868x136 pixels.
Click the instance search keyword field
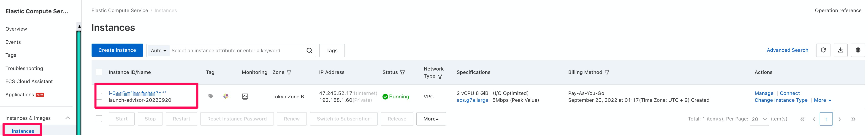pyautogui.click(x=236, y=51)
